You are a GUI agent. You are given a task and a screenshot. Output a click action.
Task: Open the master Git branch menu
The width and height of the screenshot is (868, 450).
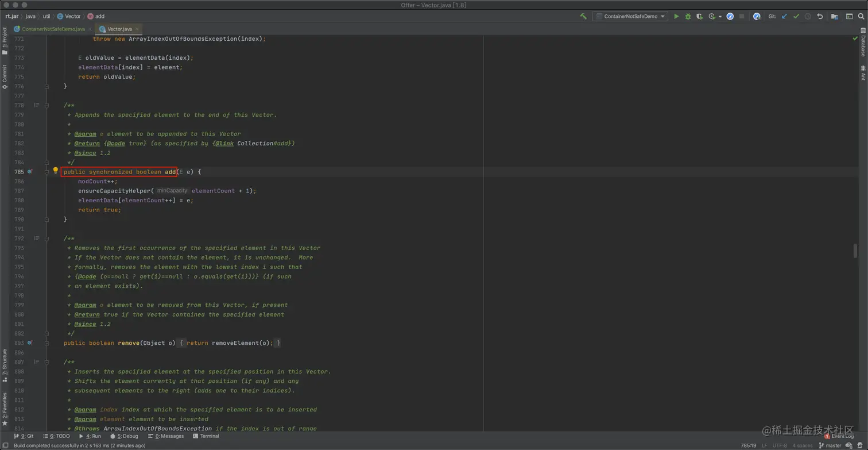830,445
